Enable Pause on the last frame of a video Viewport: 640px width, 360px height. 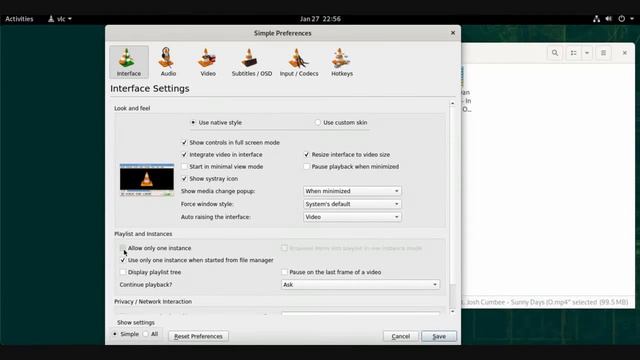coord(331,272)
